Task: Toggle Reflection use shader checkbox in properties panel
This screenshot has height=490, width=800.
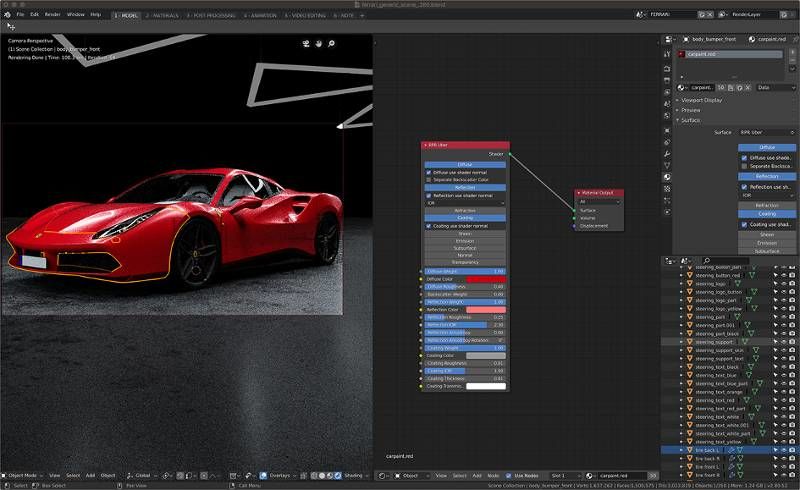Action: (744, 187)
